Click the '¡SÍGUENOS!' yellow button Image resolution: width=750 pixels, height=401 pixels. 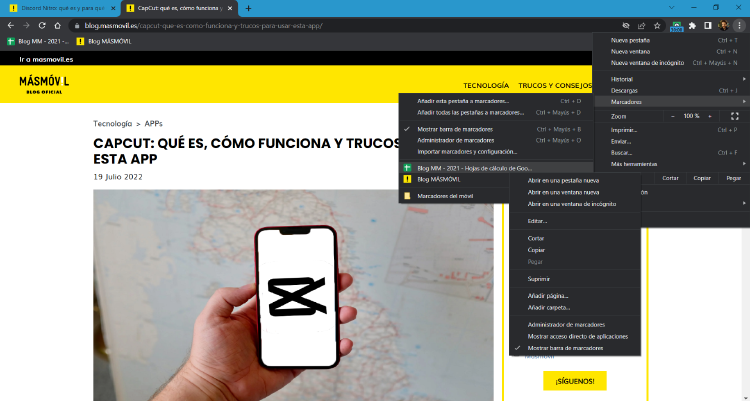click(x=574, y=381)
